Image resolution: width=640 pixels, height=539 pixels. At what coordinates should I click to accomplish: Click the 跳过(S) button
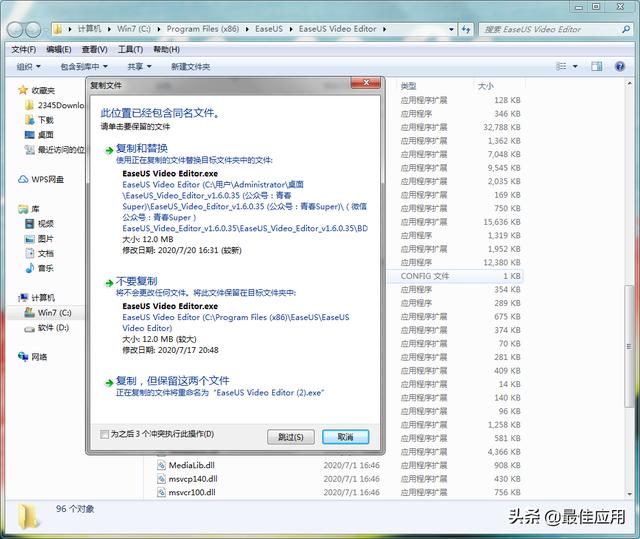pos(291,437)
